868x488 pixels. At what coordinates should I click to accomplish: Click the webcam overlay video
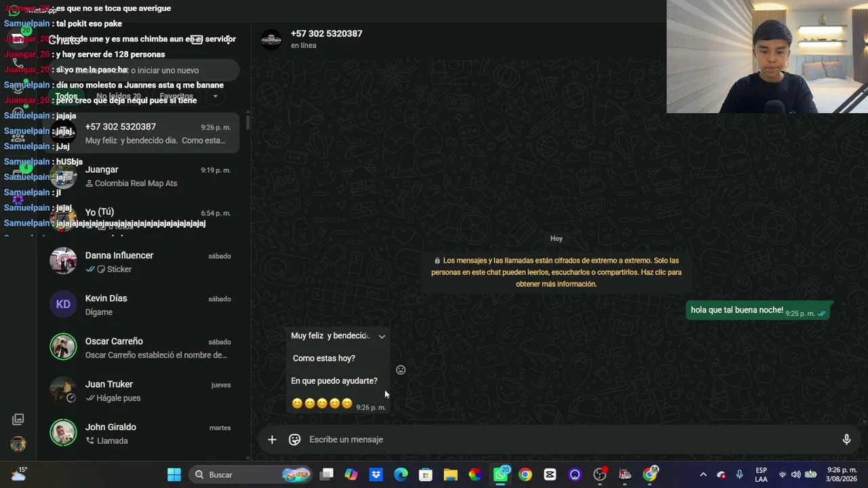tap(767, 56)
